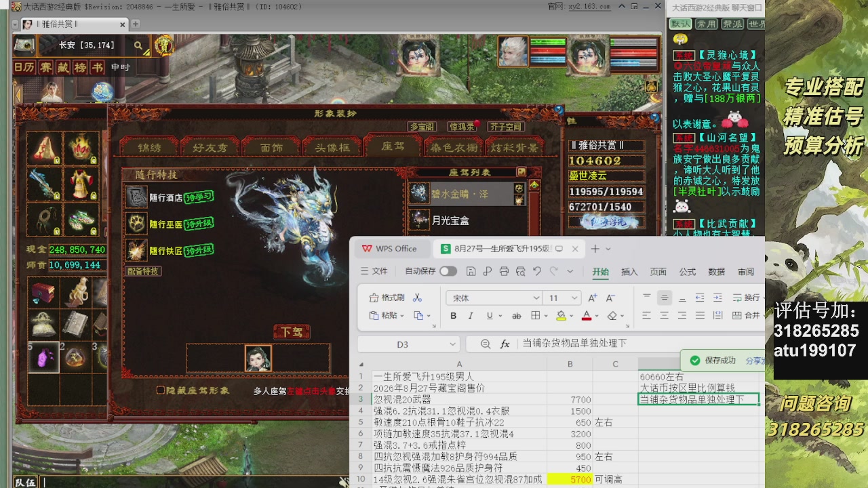Apply the red font color swatch

tap(586, 316)
